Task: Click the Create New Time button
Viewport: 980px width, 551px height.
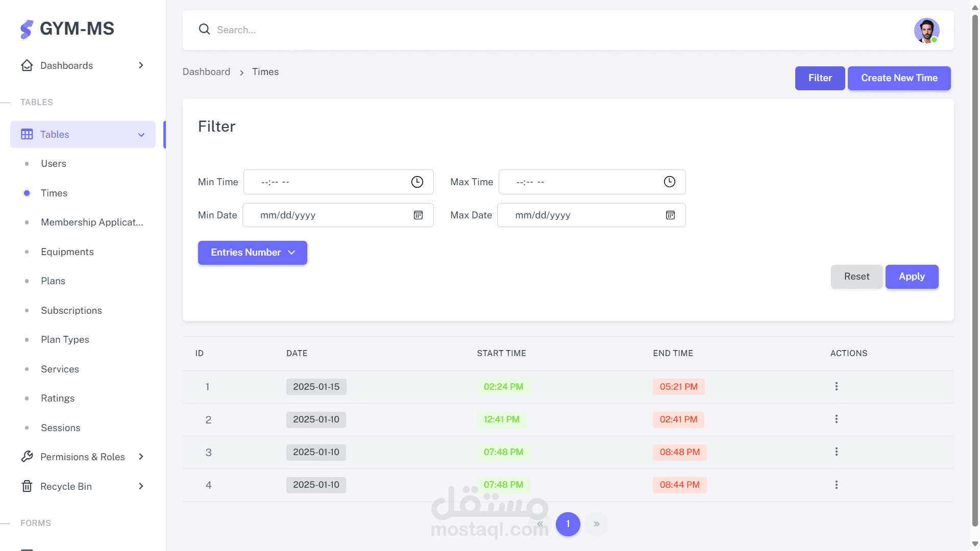Action: point(899,78)
